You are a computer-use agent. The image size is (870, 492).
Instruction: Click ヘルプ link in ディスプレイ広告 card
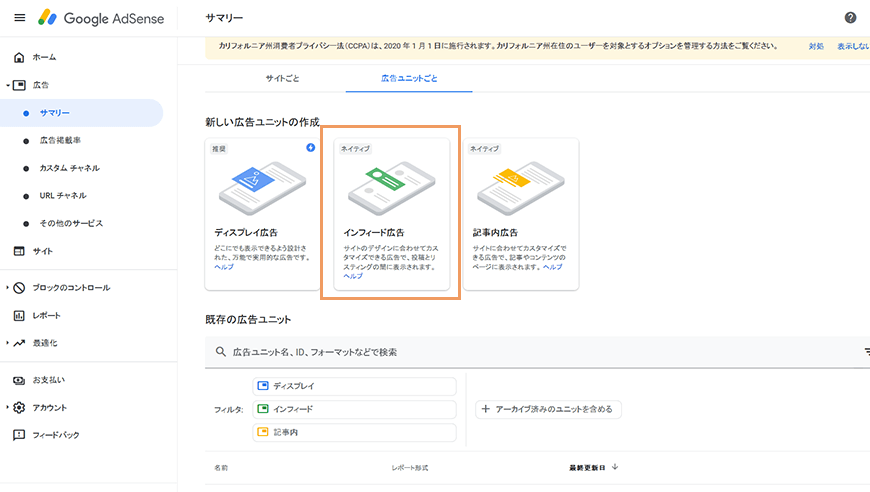click(222, 268)
